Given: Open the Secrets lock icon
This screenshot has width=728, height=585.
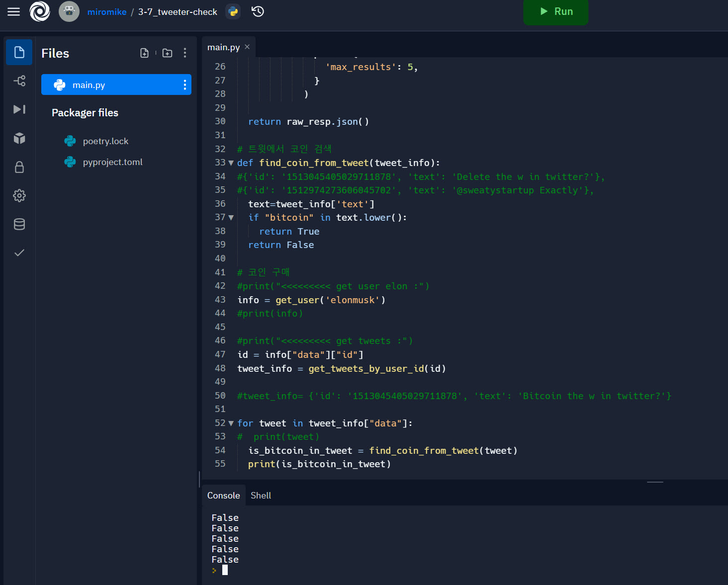Looking at the screenshot, I should tap(19, 167).
